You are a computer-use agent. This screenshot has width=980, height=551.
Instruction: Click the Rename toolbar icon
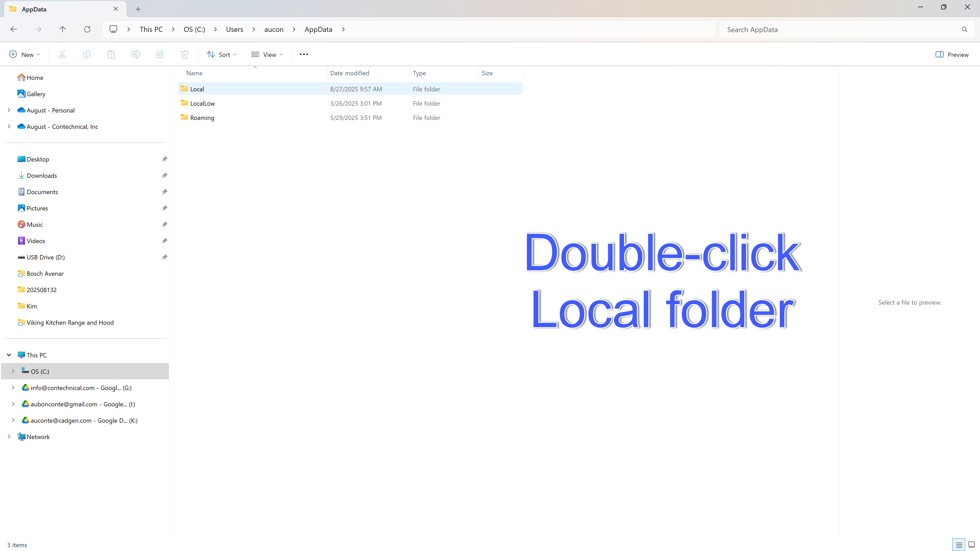click(x=136, y=54)
